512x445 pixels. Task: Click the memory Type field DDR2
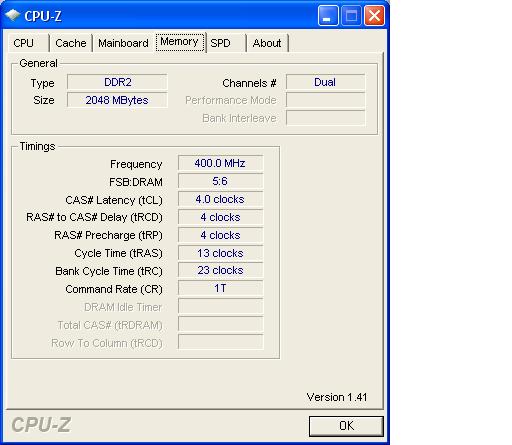[x=117, y=82]
